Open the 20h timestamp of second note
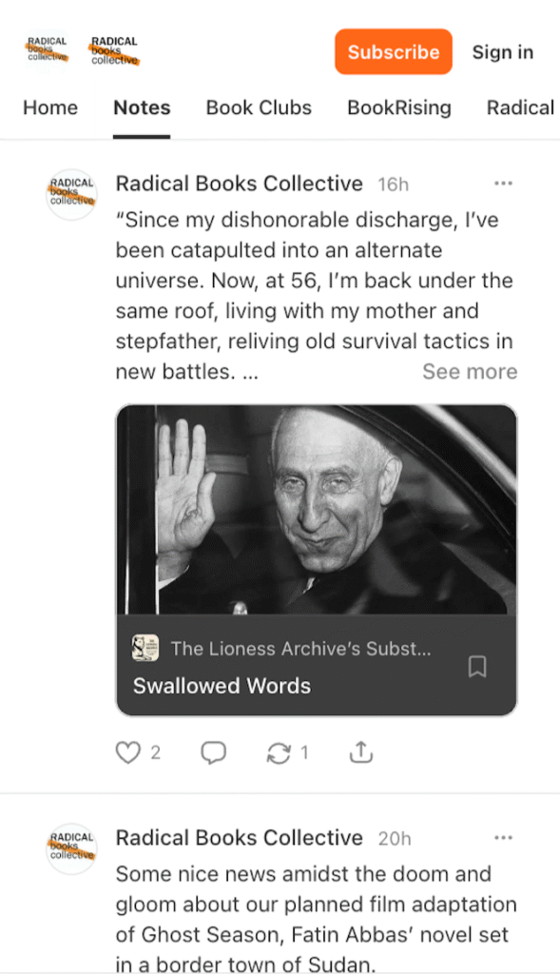 pyautogui.click(x=395, y=839)
